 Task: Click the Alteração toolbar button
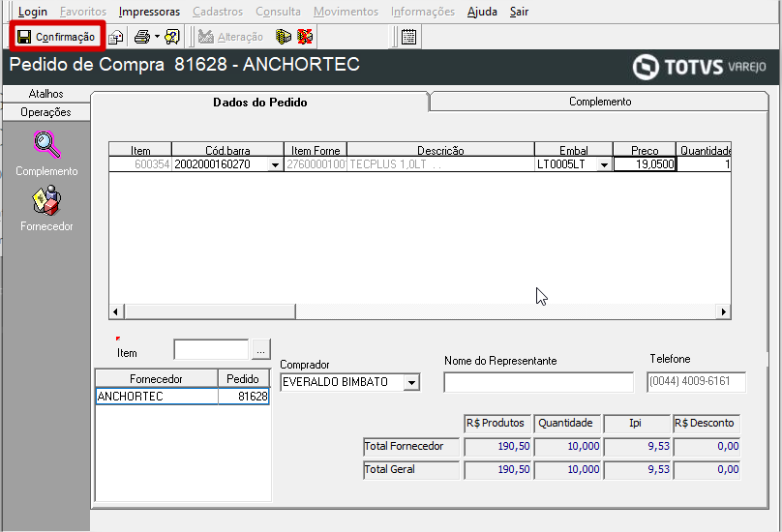click(230, 37)
